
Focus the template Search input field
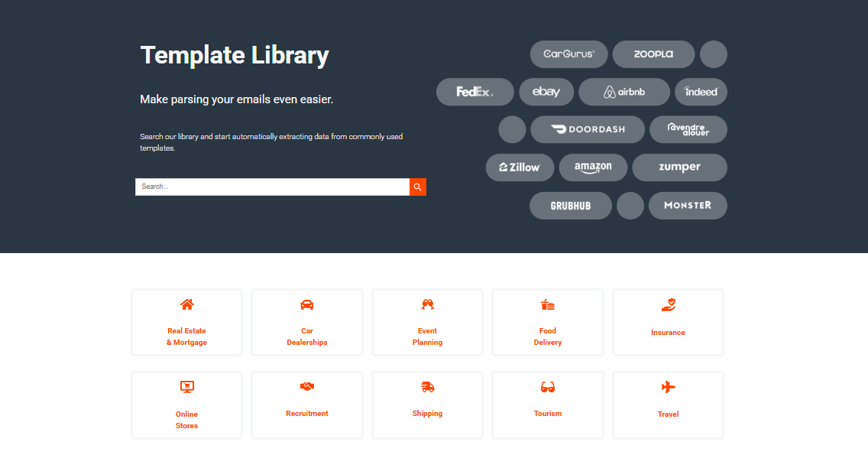tap(272, 187)
